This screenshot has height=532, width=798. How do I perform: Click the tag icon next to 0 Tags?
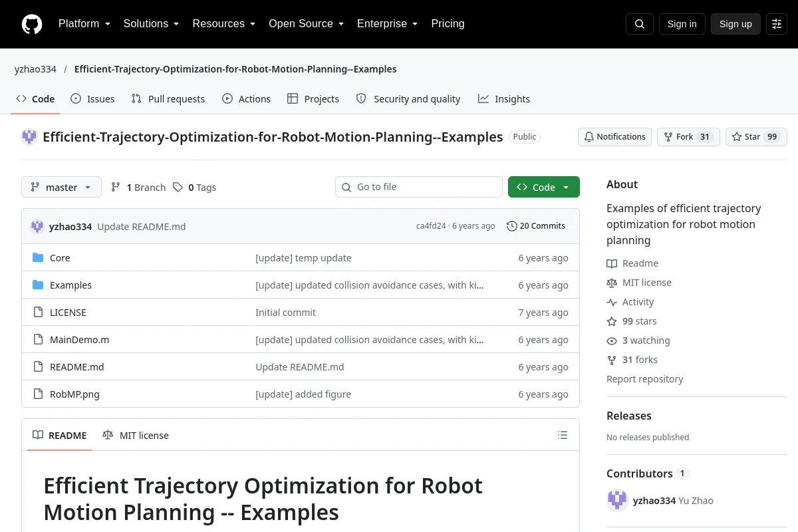(x=178, y=188)
